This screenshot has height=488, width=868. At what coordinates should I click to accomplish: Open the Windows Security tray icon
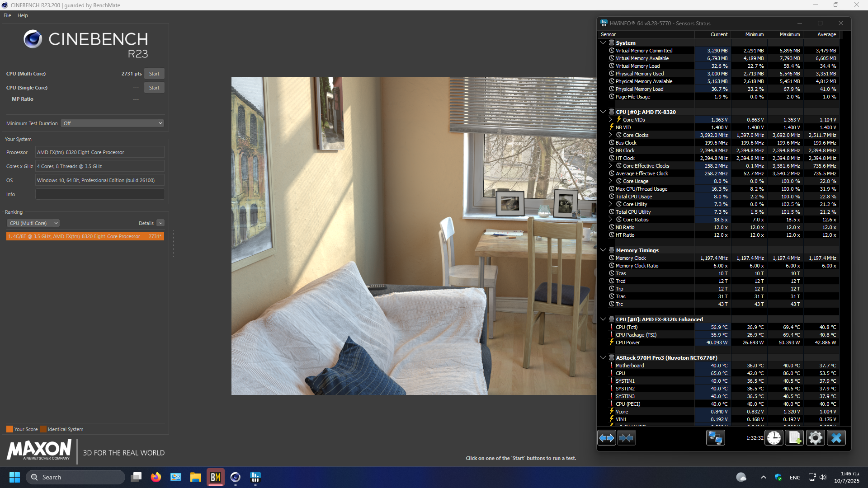pos(778,477)
